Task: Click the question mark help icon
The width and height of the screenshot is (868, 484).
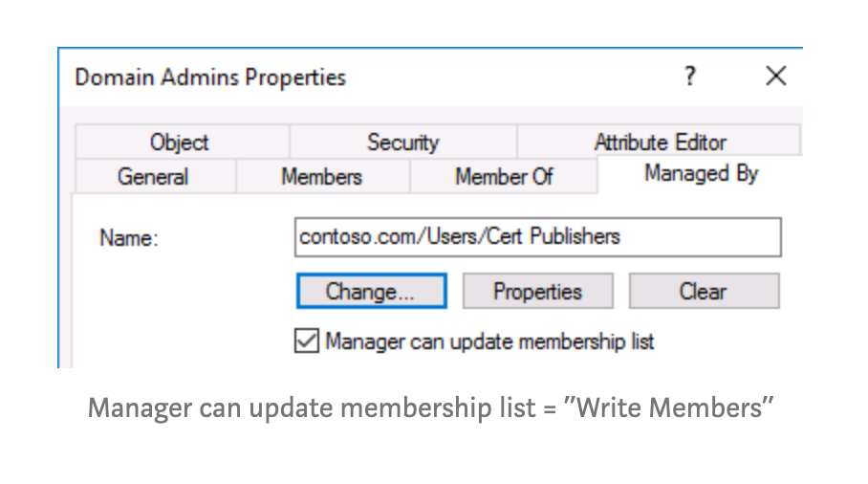Action: pos(689,77)
